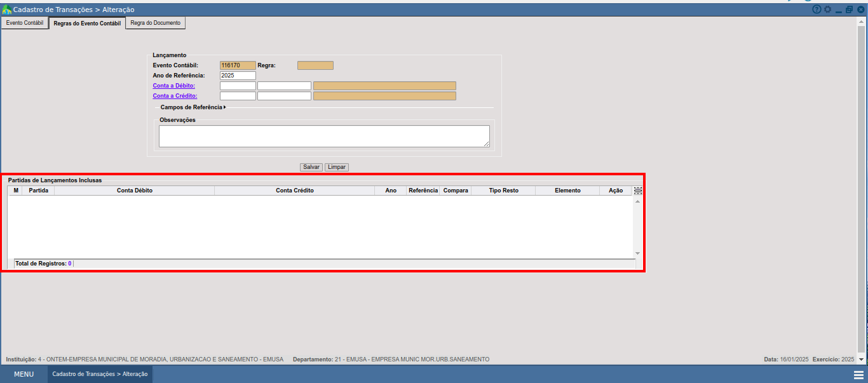Switch to the Regra do Documento tab
This screenshot has height=383, width=868.
point(156,23)
